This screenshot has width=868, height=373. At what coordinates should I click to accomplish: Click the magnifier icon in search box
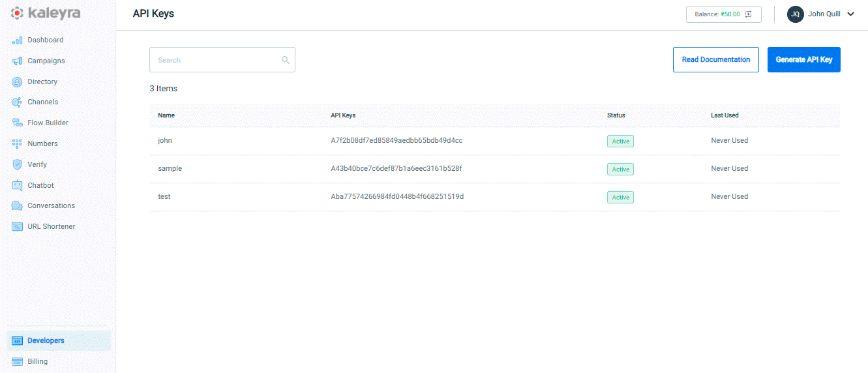(x=285, y=60)
